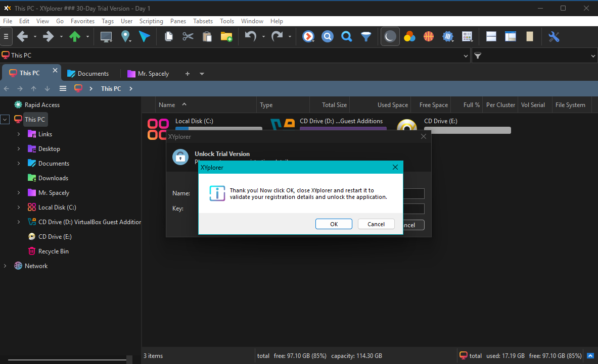
Task: Click the Redo toolbar icon
Action: [277, 36]
